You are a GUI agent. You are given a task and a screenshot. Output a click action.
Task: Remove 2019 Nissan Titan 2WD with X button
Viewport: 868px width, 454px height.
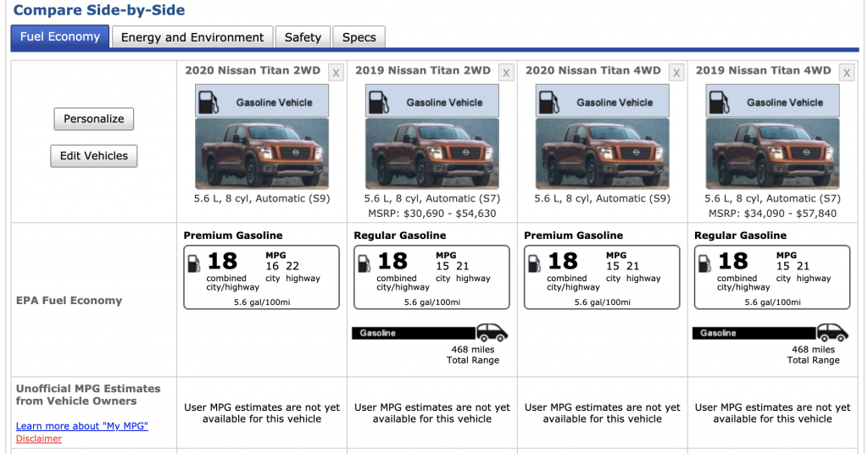[506, 73]
